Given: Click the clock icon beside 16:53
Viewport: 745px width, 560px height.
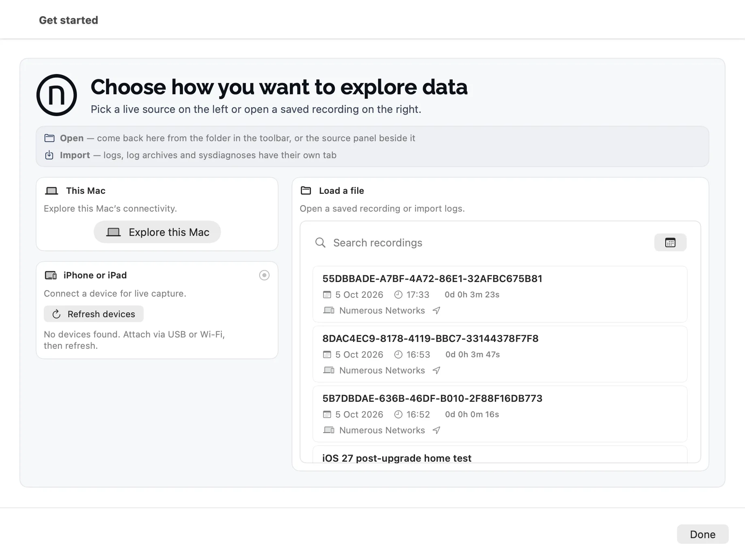Looking at the screenshot, I should tap(398, 354).
